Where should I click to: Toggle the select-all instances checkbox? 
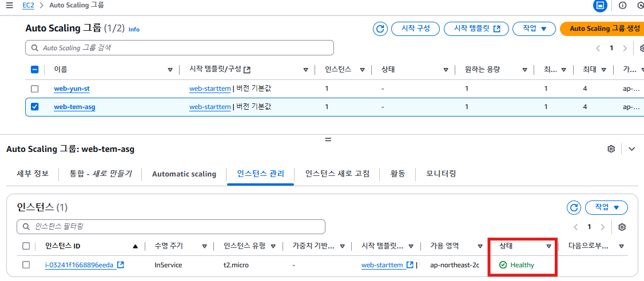click(x=26, y=246)
